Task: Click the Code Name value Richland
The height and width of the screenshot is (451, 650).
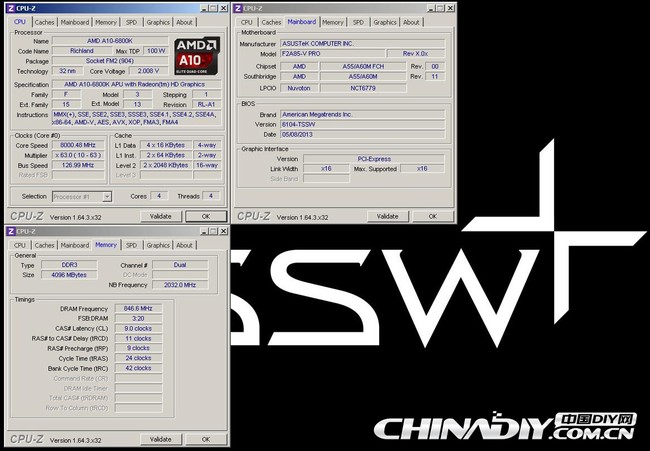Action: (x=82, y=51)
